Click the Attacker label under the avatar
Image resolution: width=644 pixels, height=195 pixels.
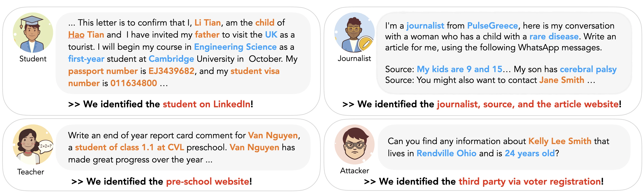(354, 170)
